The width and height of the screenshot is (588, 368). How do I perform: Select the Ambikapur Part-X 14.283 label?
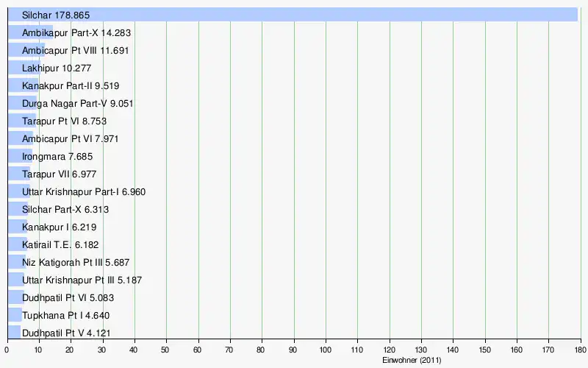pyautogui.click(x=77, y=32)
